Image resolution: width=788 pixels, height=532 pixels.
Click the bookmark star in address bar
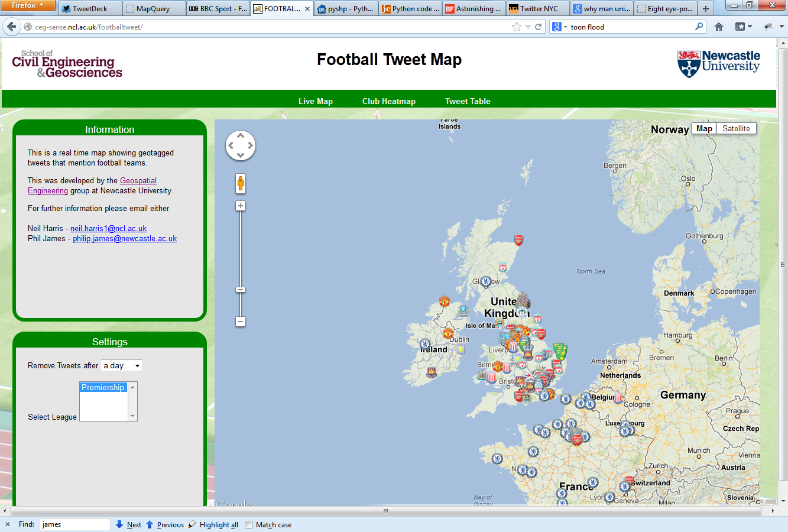[x=516, y=27]
